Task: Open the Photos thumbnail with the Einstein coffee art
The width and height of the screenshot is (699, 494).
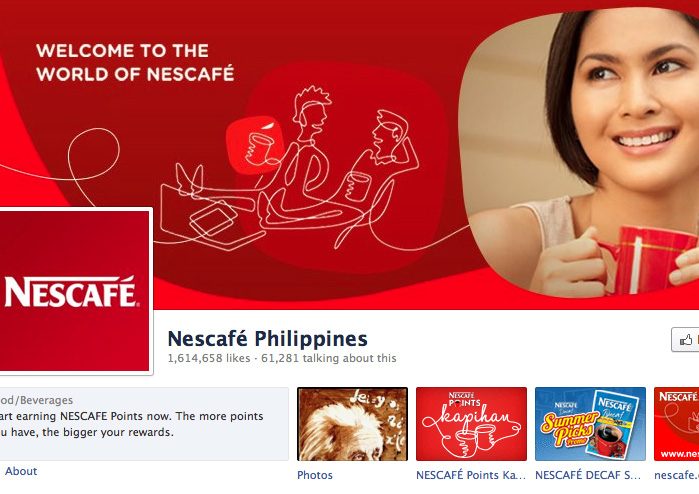Action: tap(352, 424)
